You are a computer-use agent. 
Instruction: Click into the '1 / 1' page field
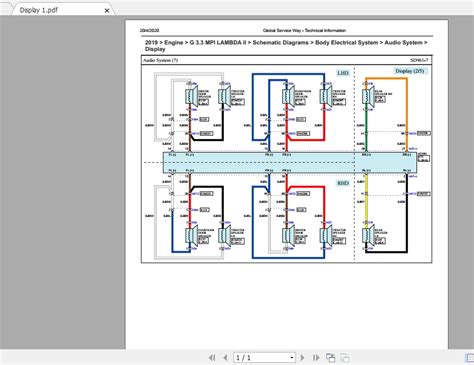[261, 358]
